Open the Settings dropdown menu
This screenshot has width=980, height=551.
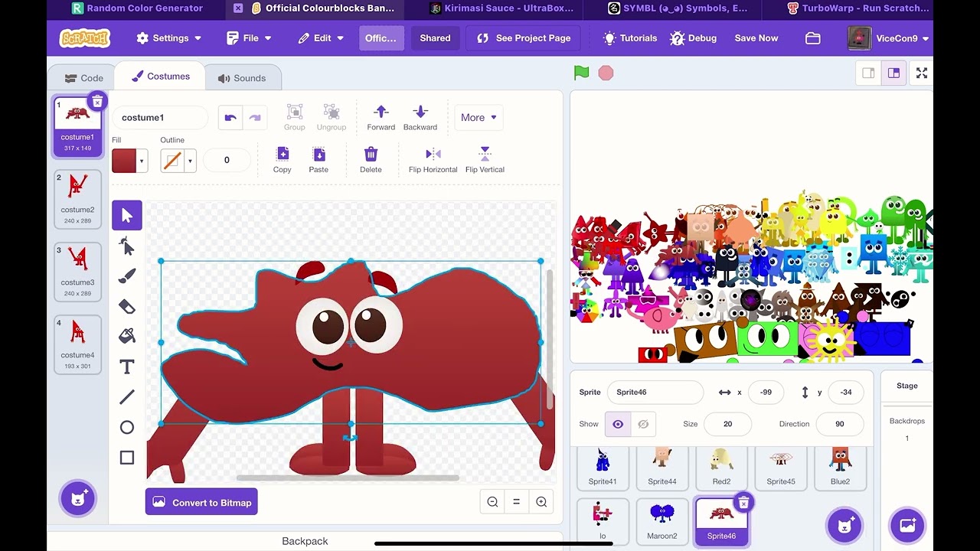pos(169,38)
